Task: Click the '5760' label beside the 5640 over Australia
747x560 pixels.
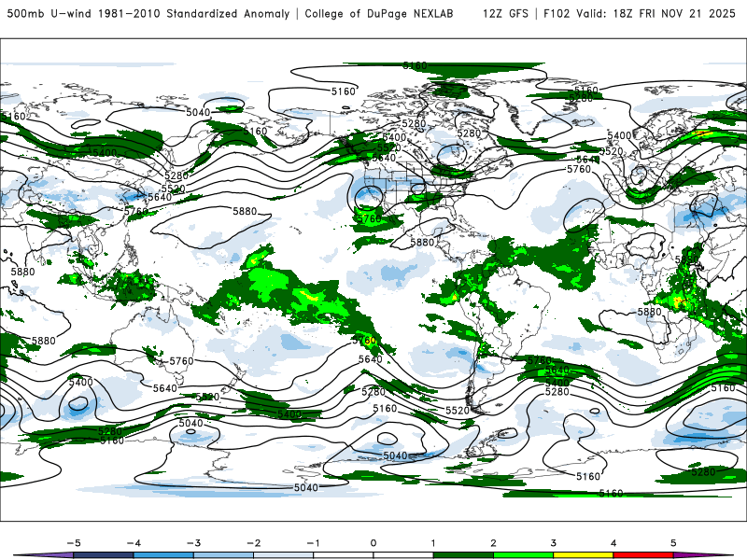Action: [x=181, y=361]
